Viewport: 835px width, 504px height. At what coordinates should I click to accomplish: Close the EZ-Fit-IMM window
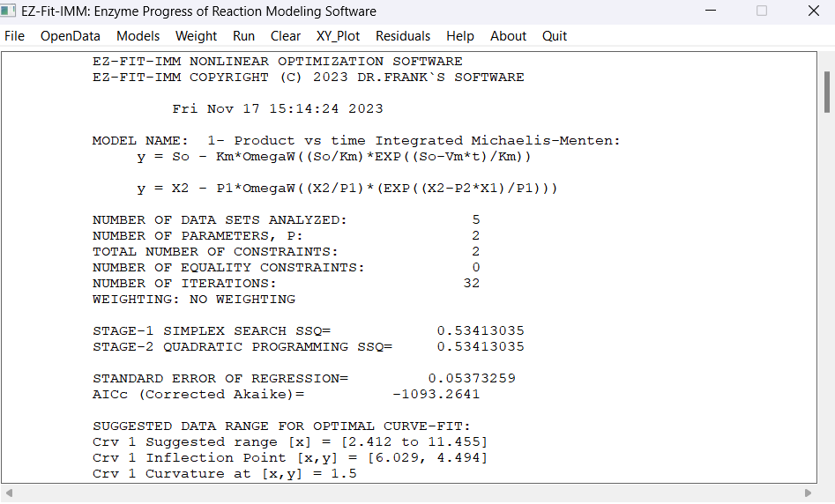pyautogui.click(x=814, y=11)
